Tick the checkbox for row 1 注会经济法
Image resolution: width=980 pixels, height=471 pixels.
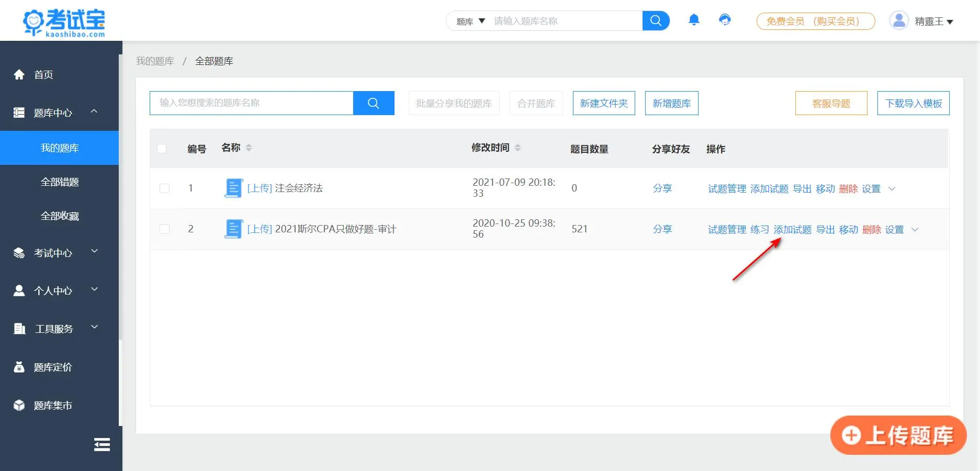tap(164, 188)
